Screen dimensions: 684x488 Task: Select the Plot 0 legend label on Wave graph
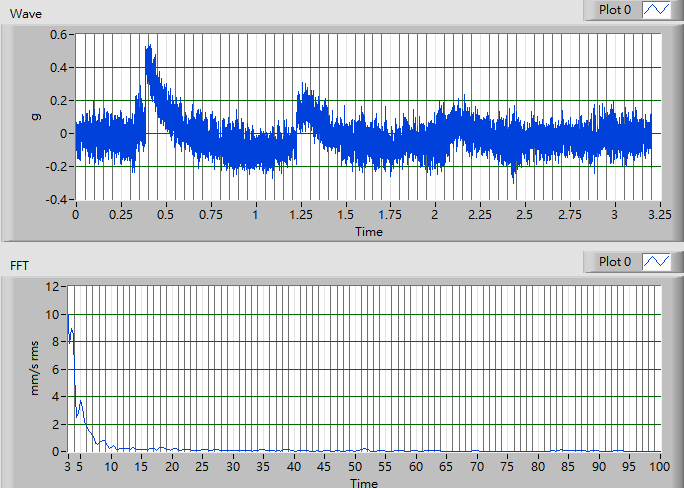[615, 10]
